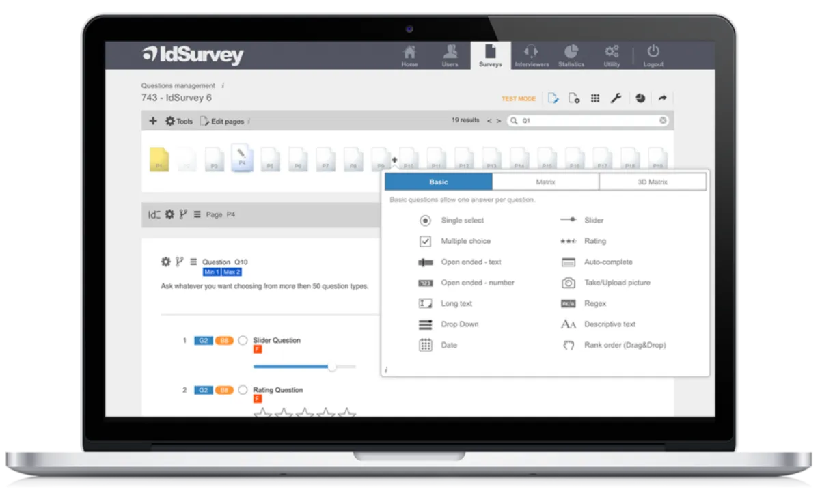The image size is (820, 504).
Task: Click the pie chart report icon
Action: click(640, 98)
